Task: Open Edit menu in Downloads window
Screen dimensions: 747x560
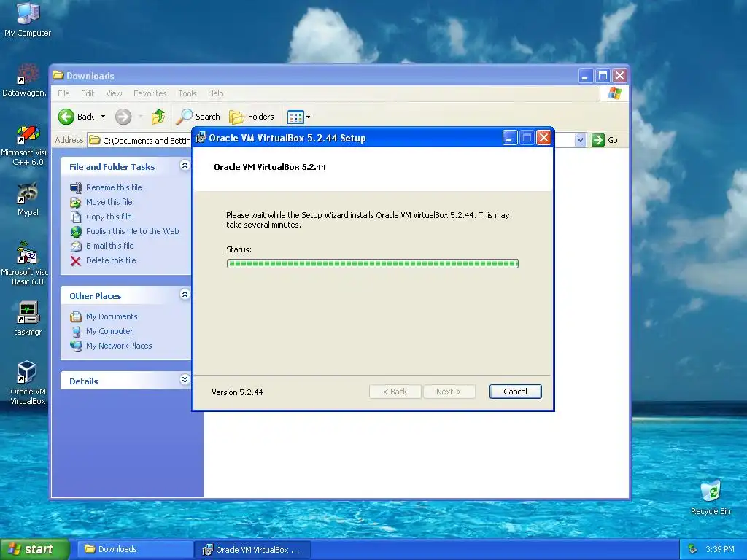Action: point(88,93)
